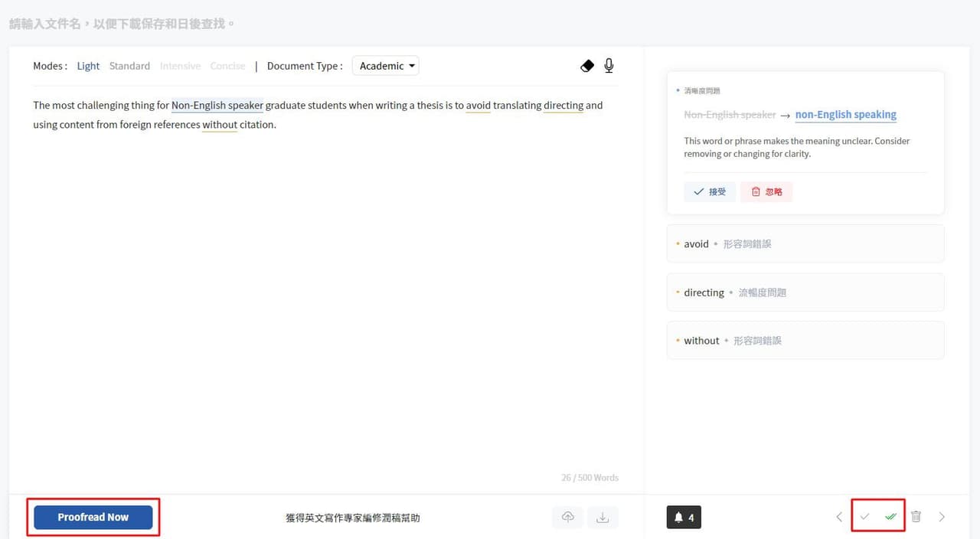
Task: Click the trash icon to dismiss suggestions
Action: [916, 517]
